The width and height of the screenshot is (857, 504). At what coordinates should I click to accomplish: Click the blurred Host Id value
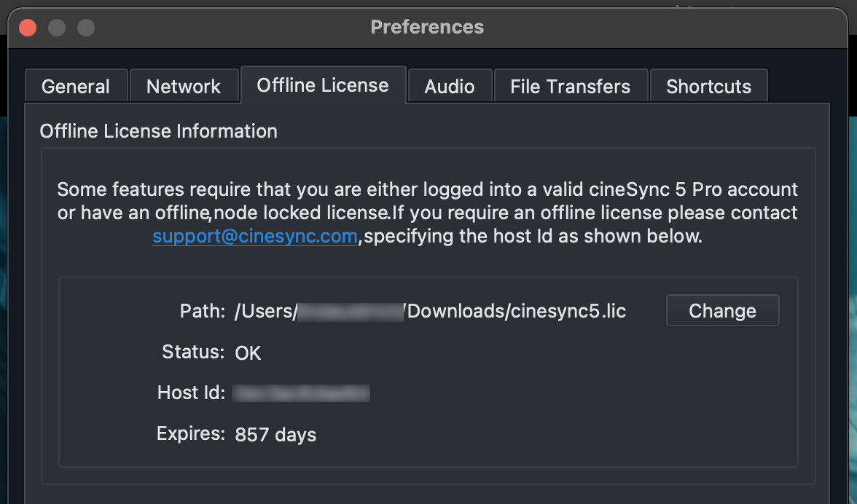tap(301, 393)
